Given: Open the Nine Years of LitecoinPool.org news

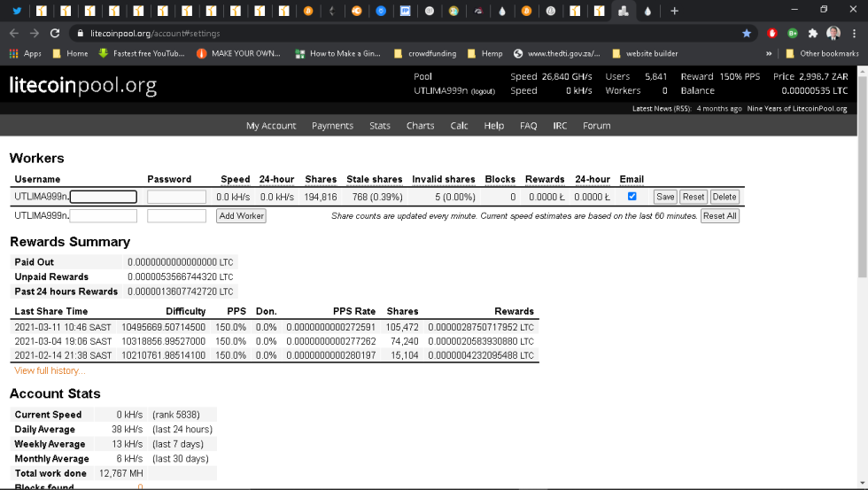Looking at the screenshot, I should coord(796,108).
